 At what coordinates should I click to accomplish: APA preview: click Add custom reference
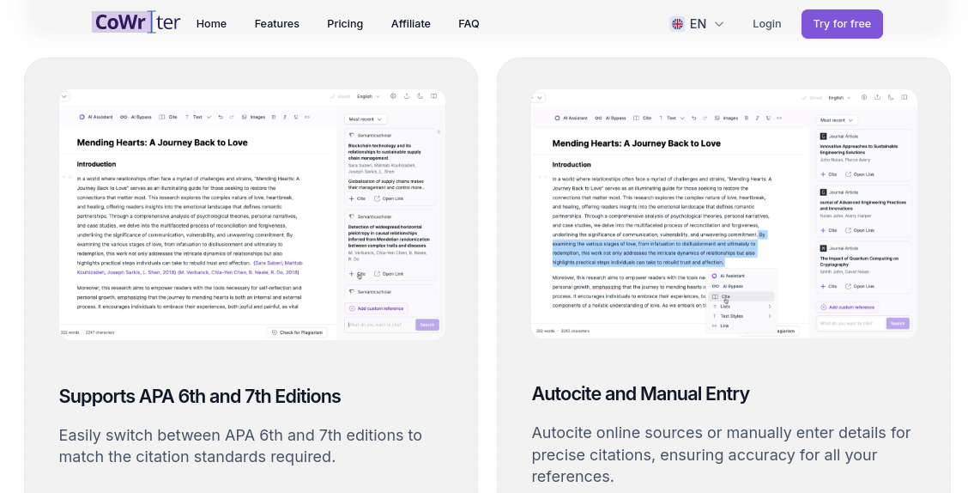tap(376, 308)
